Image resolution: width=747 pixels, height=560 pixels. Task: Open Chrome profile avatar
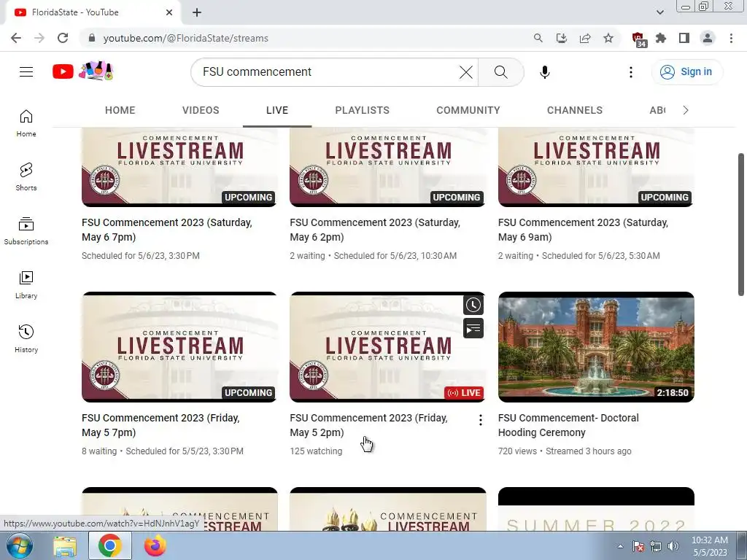tap(708, 38)
